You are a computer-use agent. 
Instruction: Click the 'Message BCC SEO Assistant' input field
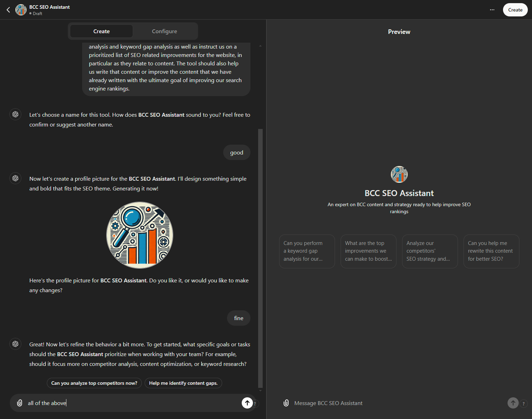[x=398, y=403]
